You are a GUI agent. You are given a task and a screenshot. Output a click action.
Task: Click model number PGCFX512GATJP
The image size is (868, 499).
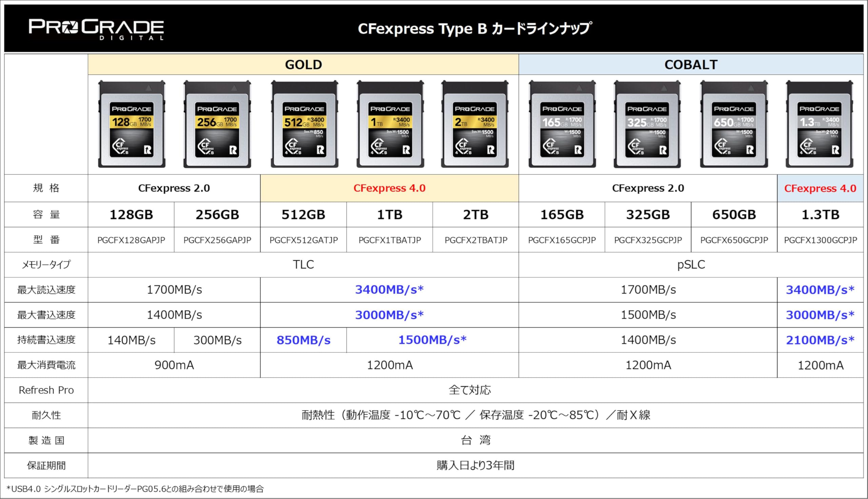click(303, 240)
